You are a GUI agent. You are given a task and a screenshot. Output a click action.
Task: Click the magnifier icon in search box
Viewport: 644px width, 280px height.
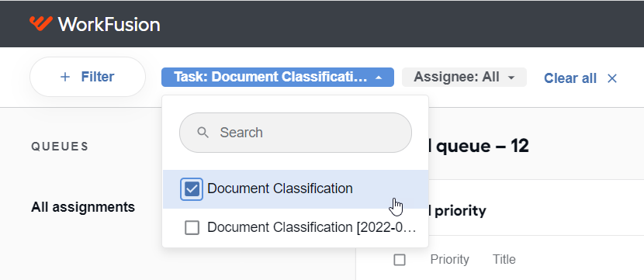pyautogui.click(x=203, y=132)
